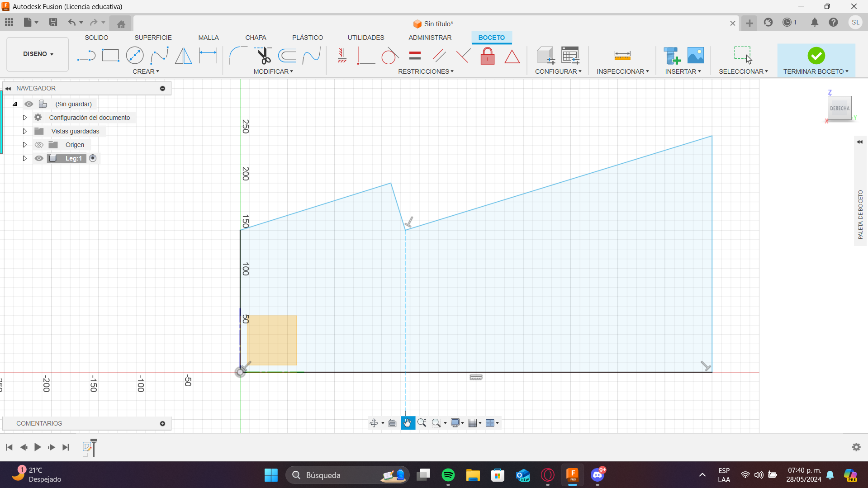Screen dimensions: 868x488
Task: Select the 2-point Rectangle tool
Action: [x=110, y=56]
